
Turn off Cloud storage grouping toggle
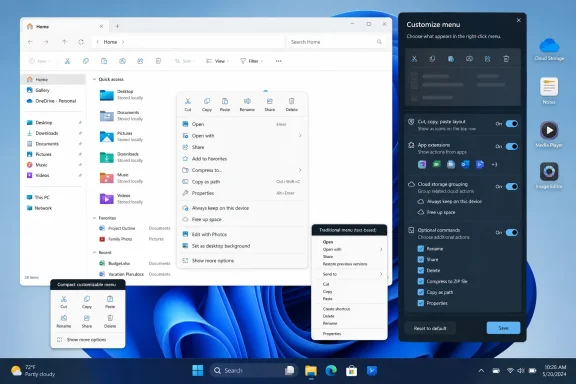[512, 186]
